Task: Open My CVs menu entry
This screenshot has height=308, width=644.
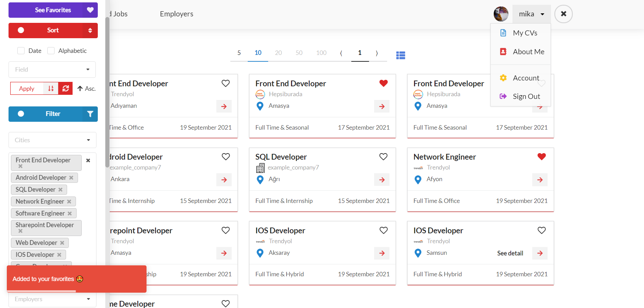Action: (x=521, y=33)
